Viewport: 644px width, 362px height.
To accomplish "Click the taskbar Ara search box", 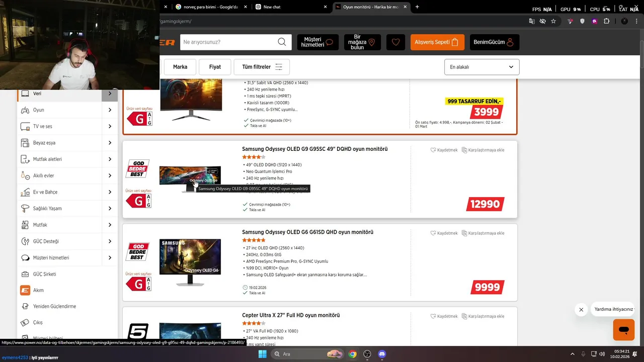I will click(308, 354).
